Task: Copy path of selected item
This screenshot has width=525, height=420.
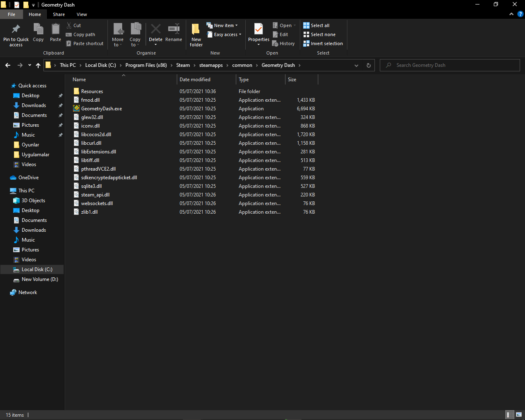Action: (x=80, y=34)
